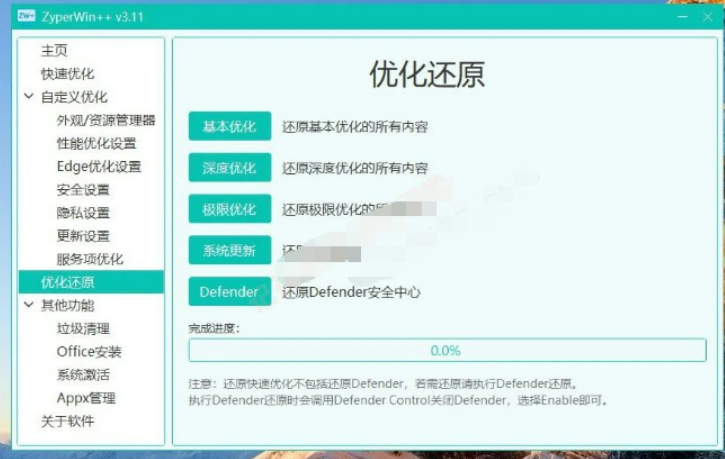The width and height of the screenshot is (725, 459).
Task: Close the ZyperWin++ window
Action: tap(708, 15)
